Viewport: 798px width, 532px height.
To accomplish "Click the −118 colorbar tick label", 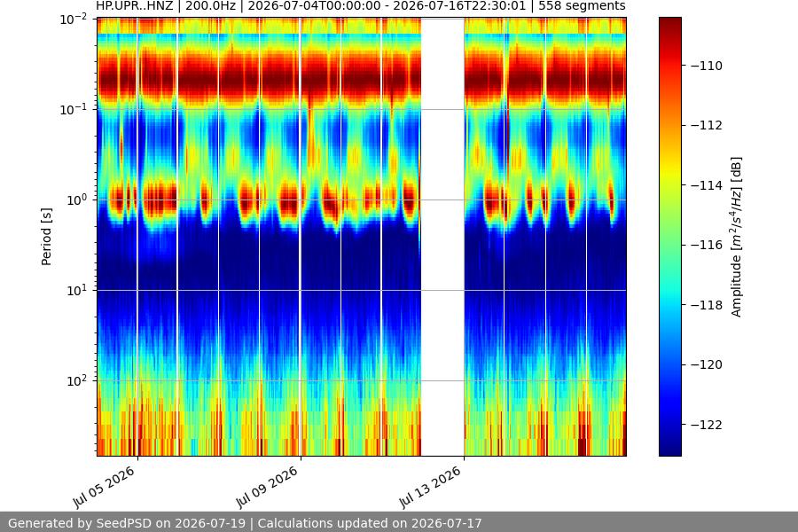I will (707, 305).
